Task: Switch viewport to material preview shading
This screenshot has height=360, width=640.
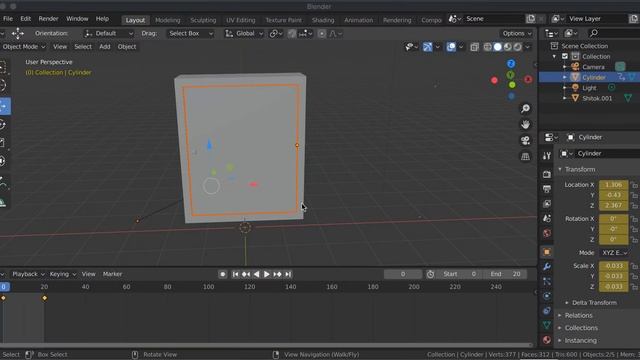Action: [508, 47]
